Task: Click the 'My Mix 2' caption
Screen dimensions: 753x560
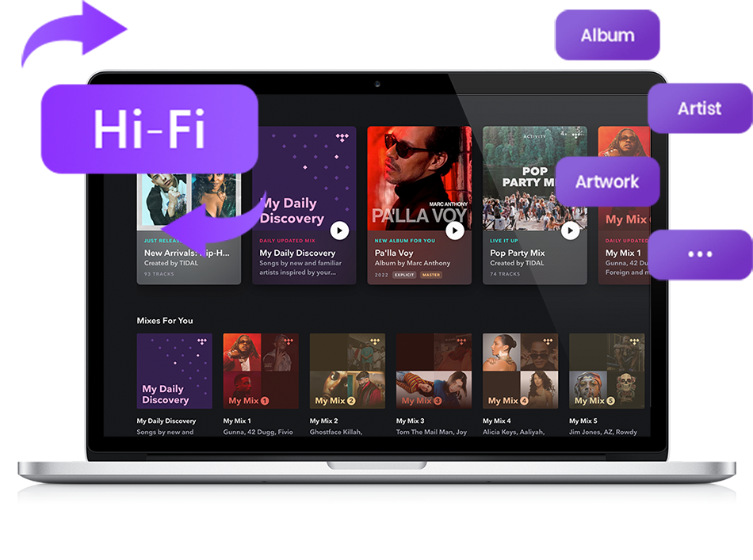Action: 323,421
